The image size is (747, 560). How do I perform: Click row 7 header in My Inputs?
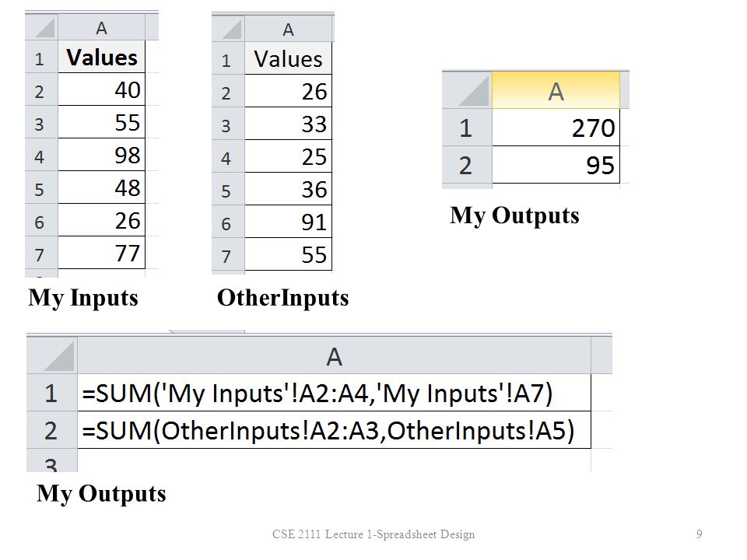coord(41,253)
